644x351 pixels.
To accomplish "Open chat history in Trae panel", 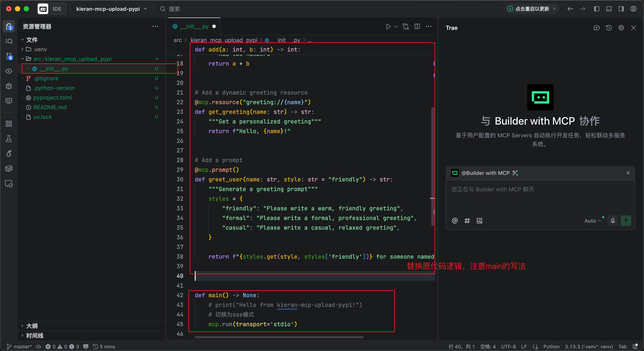I will pos(609,28).
